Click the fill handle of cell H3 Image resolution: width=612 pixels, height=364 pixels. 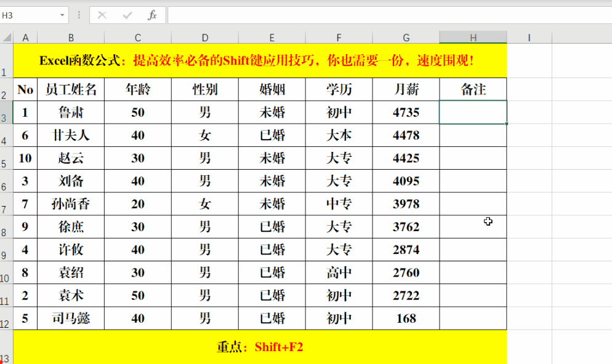click(x=507, y=124)
